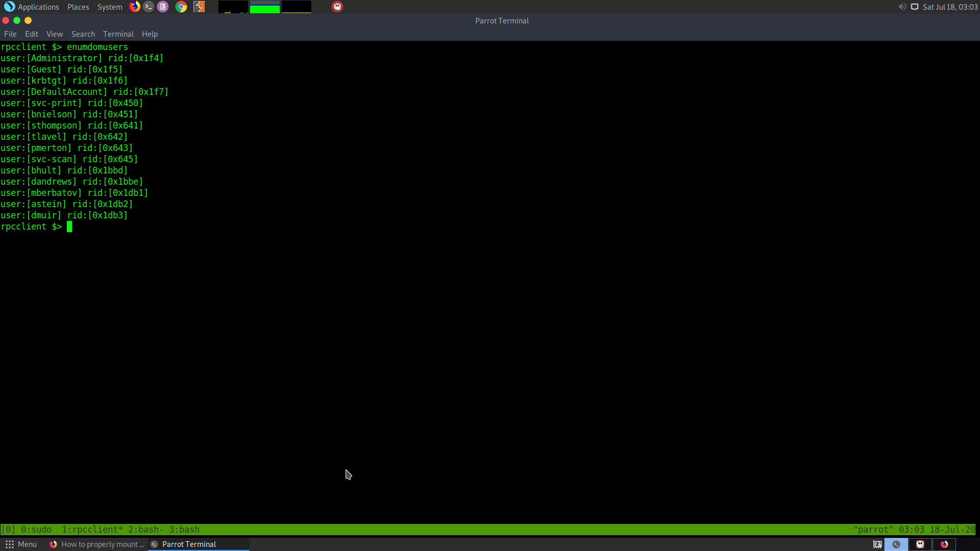Open the Terminal menu in menu bar
The width and height of the screenshot is (980, 551).
118,34
